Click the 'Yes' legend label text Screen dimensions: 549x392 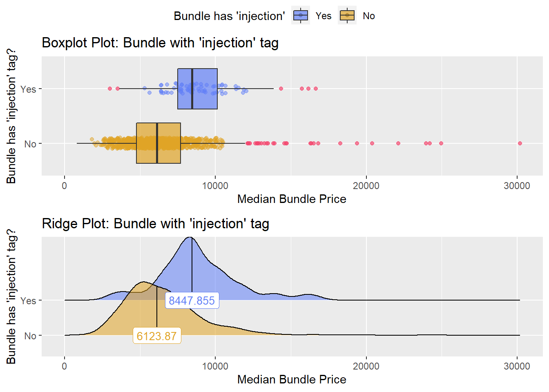[x=324, y=16]
